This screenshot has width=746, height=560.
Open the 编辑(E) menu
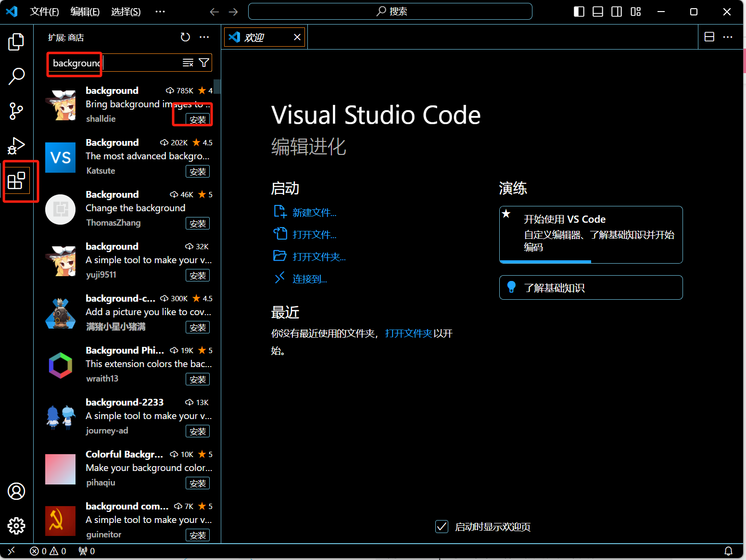pos(85,12)
